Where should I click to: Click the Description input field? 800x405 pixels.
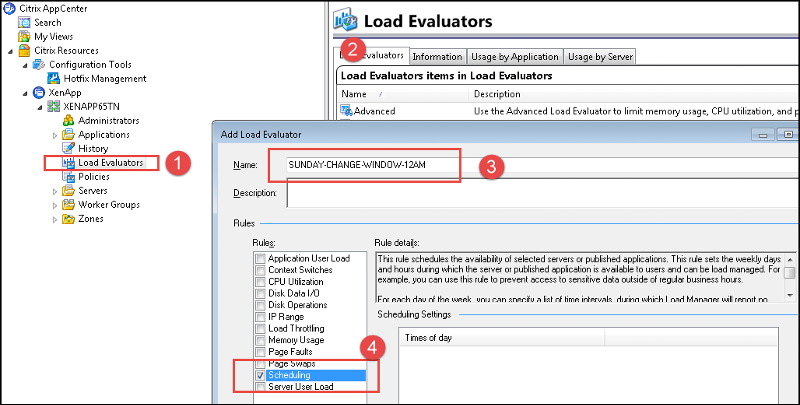click(x=542, y=194)
